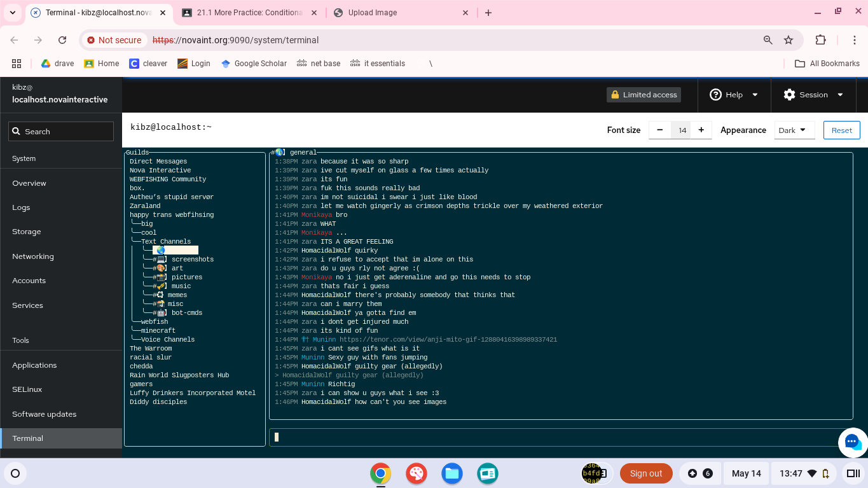The height and width of the screenshot is (488, 868).
Task: Click the bookmark star icon in address bar
Action: [x=789, y=40]
